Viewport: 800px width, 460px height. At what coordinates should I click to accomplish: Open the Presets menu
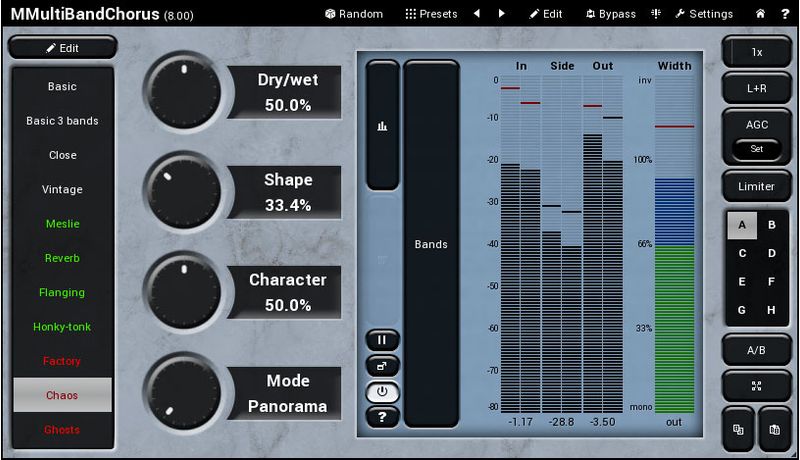coord(431,14)
